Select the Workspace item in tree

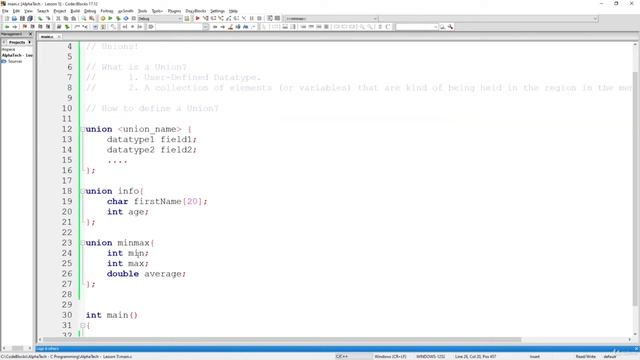[9, 49]
